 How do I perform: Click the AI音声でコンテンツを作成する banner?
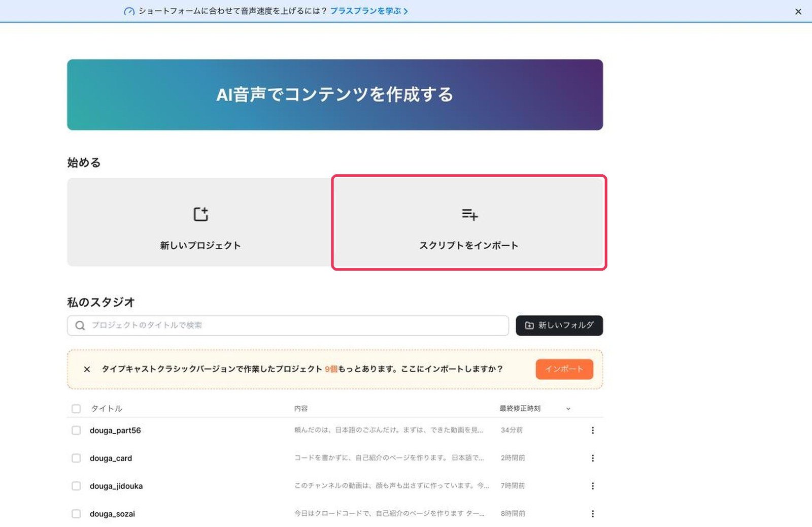335,95
